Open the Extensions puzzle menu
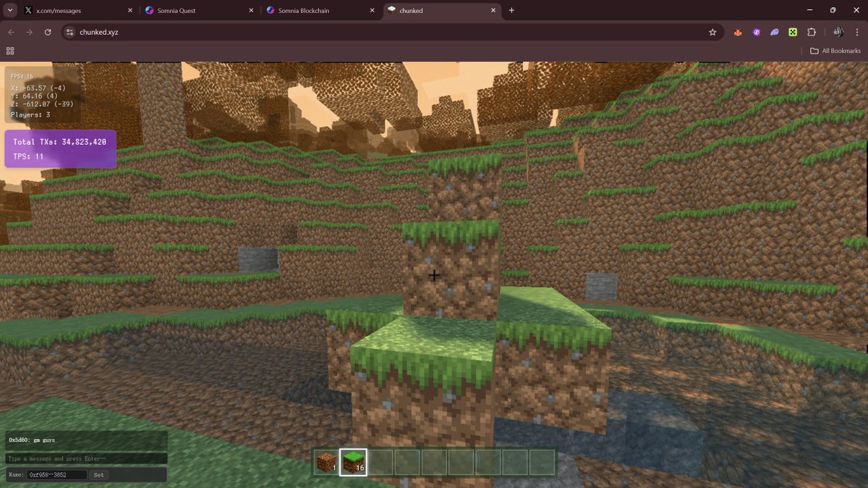 coord(812,32)
